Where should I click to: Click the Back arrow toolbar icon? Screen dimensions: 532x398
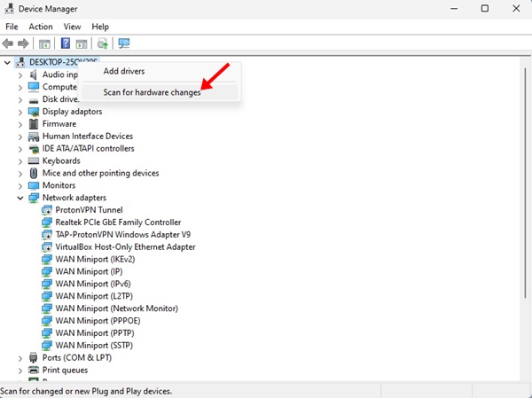pyautogui.click(x=8, y=43)
